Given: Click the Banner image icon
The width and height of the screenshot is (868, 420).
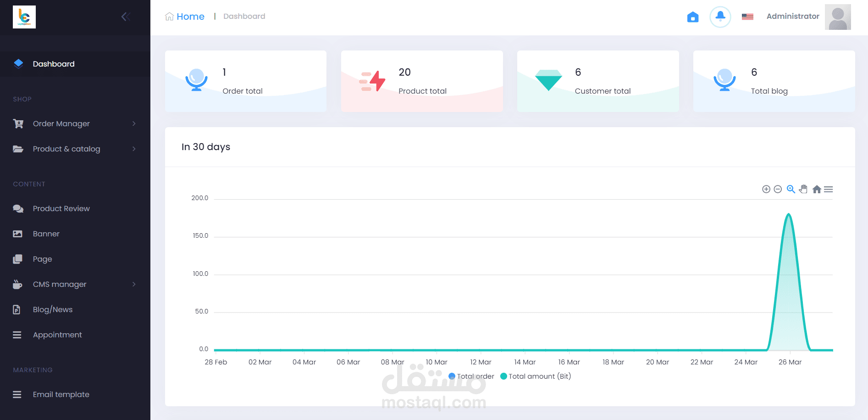Looking at the screenshot, I should 17,234.
